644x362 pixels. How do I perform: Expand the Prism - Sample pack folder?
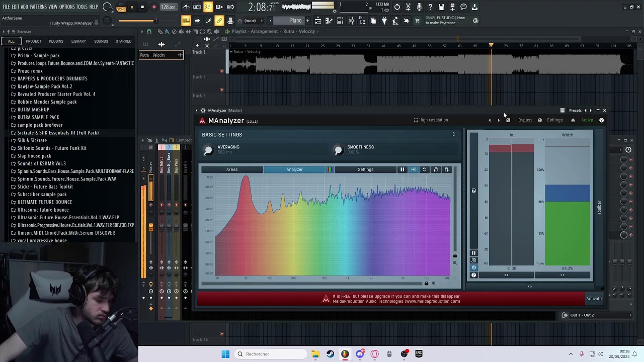(38, 56)
